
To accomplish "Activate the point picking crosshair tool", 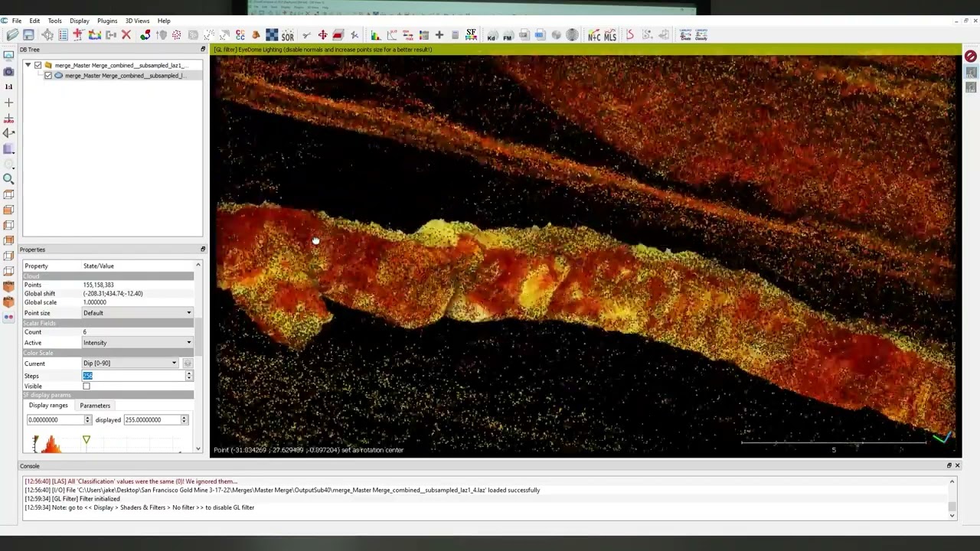I will [x=47, y=35].
